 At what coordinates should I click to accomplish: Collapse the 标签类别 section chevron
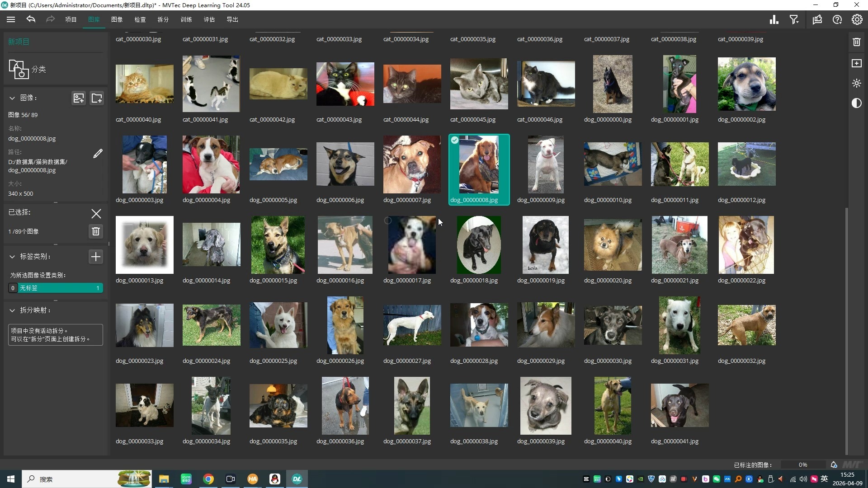(12, 257)
